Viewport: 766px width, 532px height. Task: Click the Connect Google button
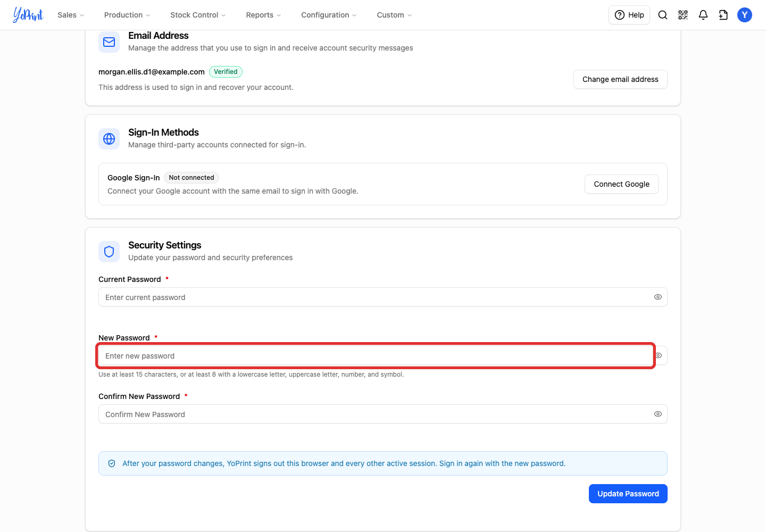click(621, 184)
